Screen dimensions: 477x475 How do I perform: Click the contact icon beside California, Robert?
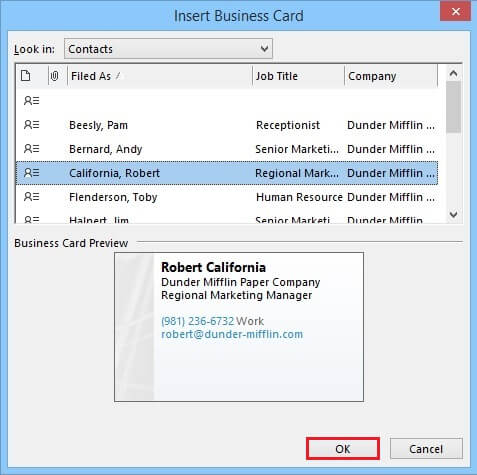tap(32, 173)
